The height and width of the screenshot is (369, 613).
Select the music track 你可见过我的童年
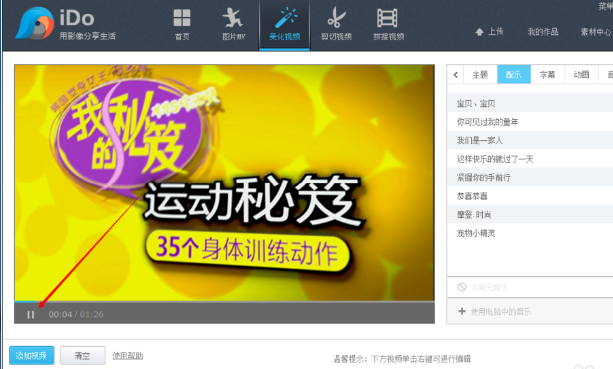point(530,122)
